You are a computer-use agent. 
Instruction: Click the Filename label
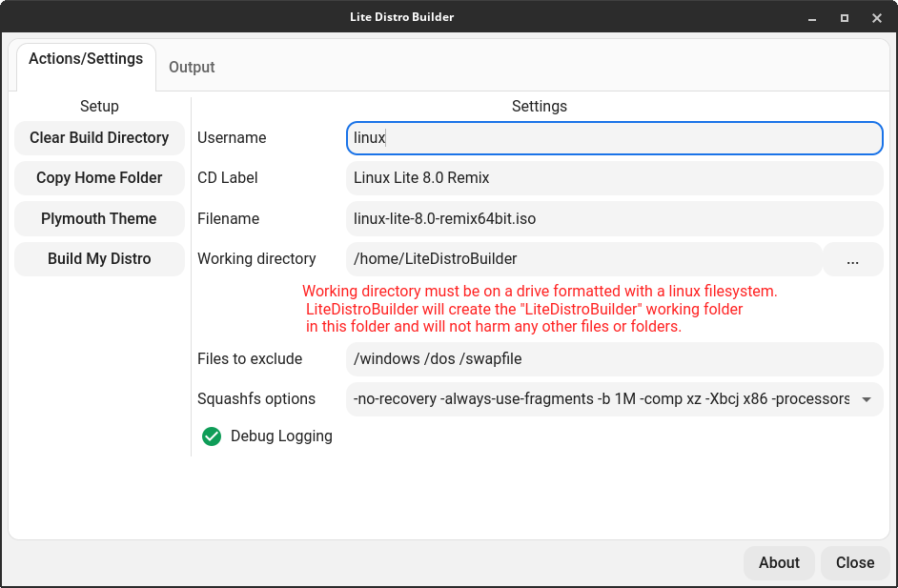[x=229, y=218]
